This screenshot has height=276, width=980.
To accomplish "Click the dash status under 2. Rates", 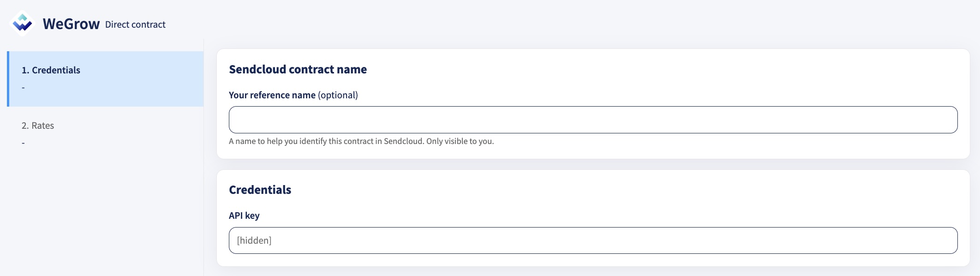I will (x=23, y=143).
